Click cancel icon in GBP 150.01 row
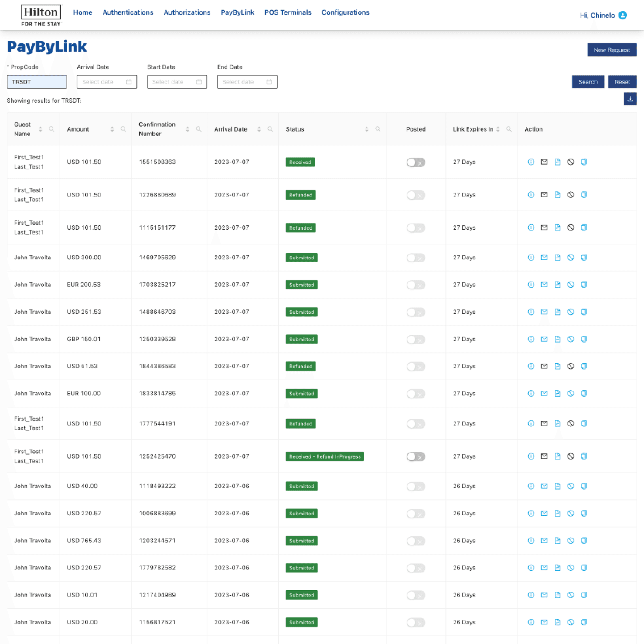The image size is (644, 644). coord(571,339)
